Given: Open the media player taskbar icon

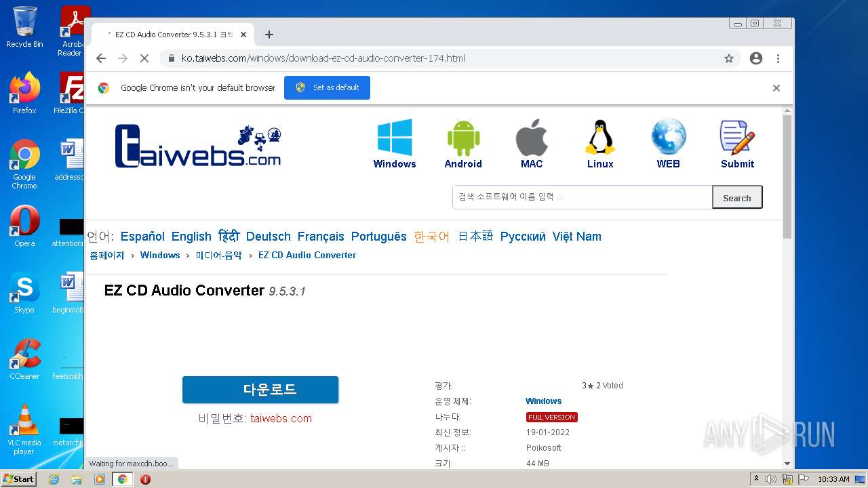Looking at the screenshot, I should (x=100, y=479).
